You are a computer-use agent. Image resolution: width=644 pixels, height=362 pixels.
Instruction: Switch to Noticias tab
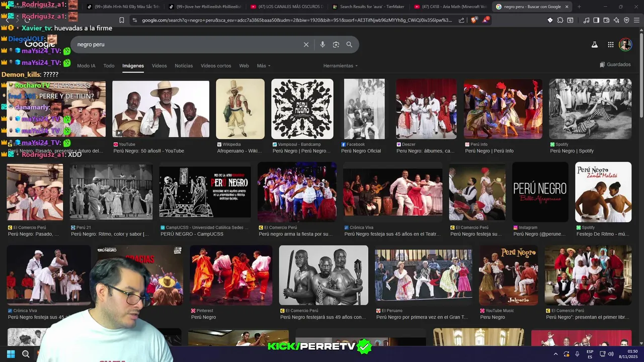tap(184, 66)
